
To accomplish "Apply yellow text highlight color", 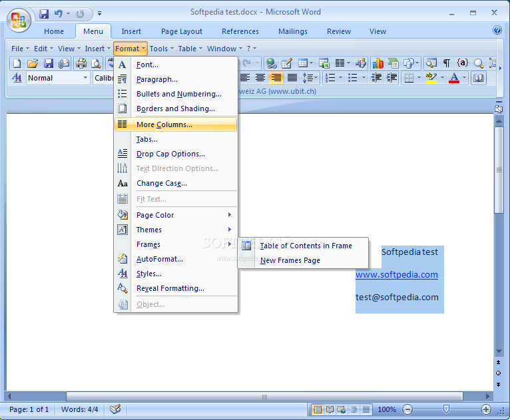I will tap(431, 78).
